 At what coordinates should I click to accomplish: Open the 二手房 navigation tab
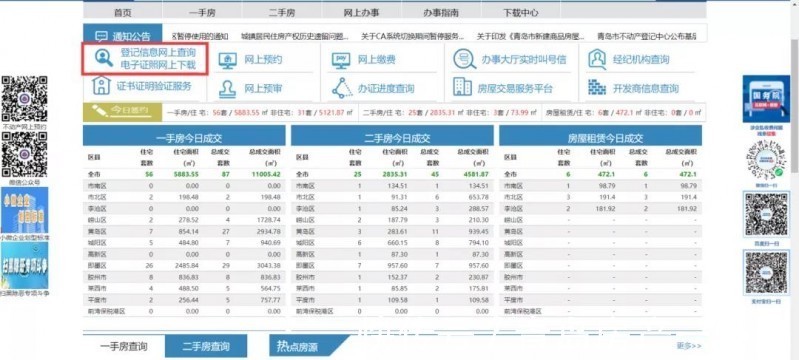[x=282, y=13]
